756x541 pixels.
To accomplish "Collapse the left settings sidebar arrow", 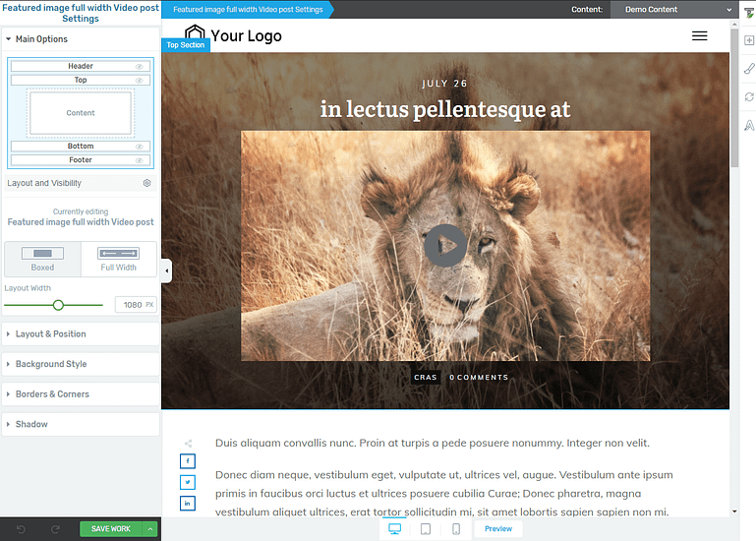I will tap(166, 270).
